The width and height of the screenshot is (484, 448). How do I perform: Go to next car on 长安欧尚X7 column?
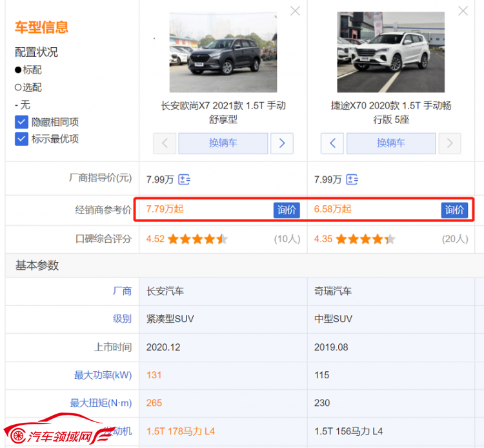(282, 143)
